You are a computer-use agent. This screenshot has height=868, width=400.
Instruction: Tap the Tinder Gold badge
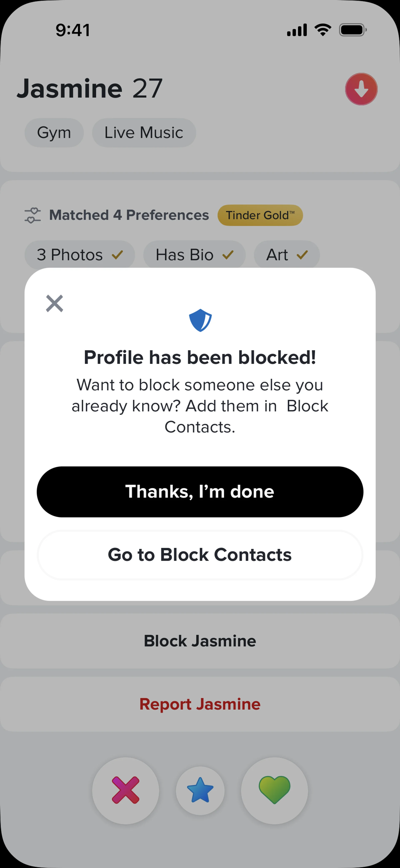click(x=260, y=215)
